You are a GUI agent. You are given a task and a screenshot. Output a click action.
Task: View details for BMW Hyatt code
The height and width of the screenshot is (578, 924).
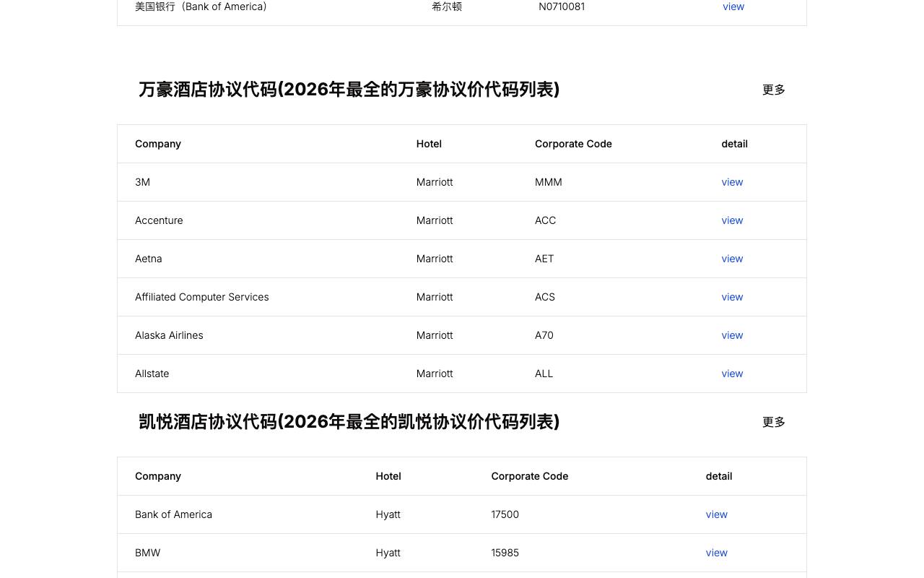click(x=717, y=553)
